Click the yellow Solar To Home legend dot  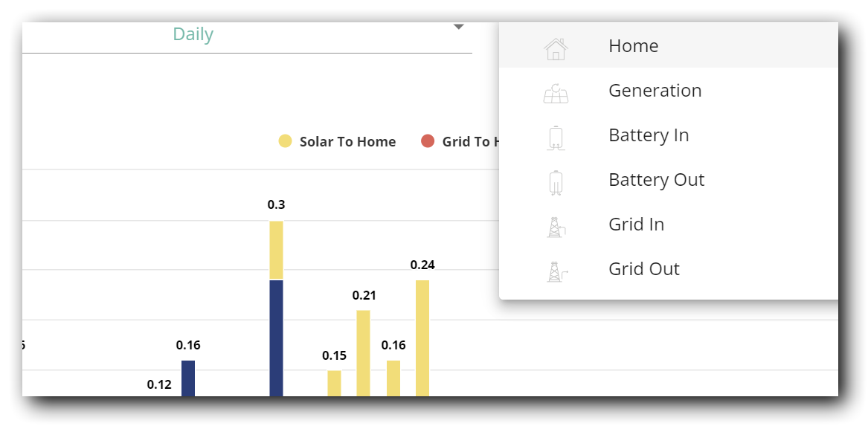pos(285,141)
